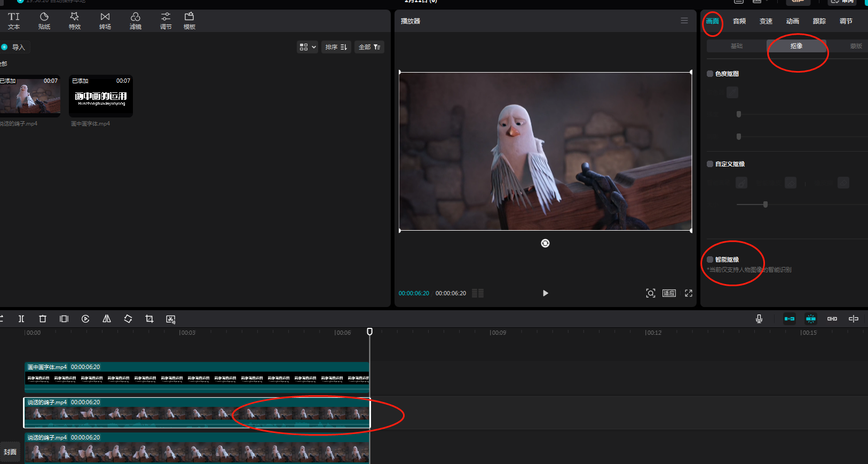
Task: Open the 滤镜 filters panel
Action: click(x=136, y=21)
